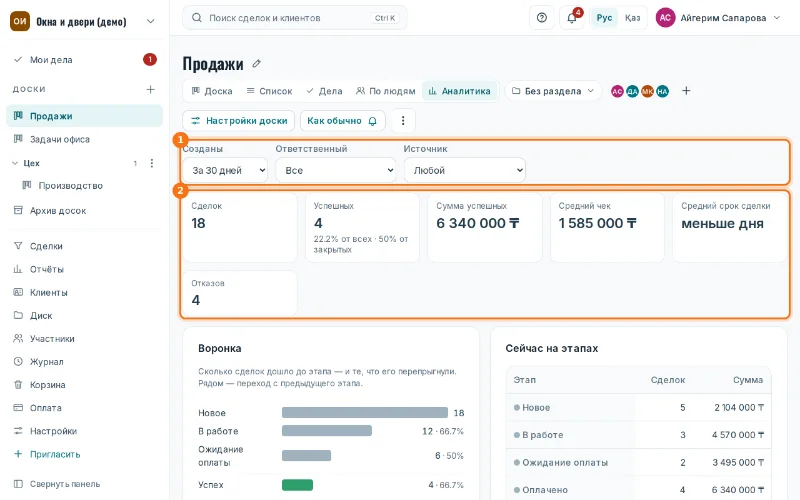This screenshot has width=800, height=500.
Task: Click Средний чек 1 585 000 card
Action: pos(607,228)
